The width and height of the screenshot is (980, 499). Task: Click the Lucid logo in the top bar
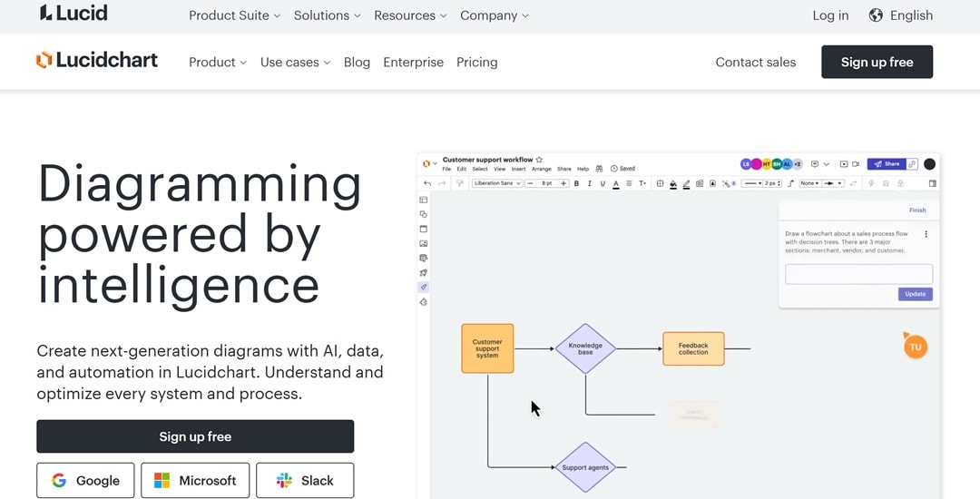click(73, 13)
